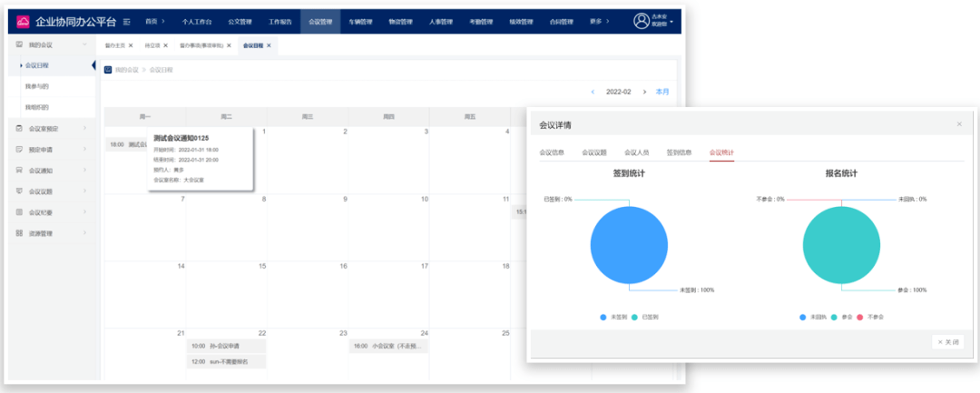The width and height of the screenshot is (980, 393).
Task: Open the user avatar profile icon
Action: click(642, 21)
